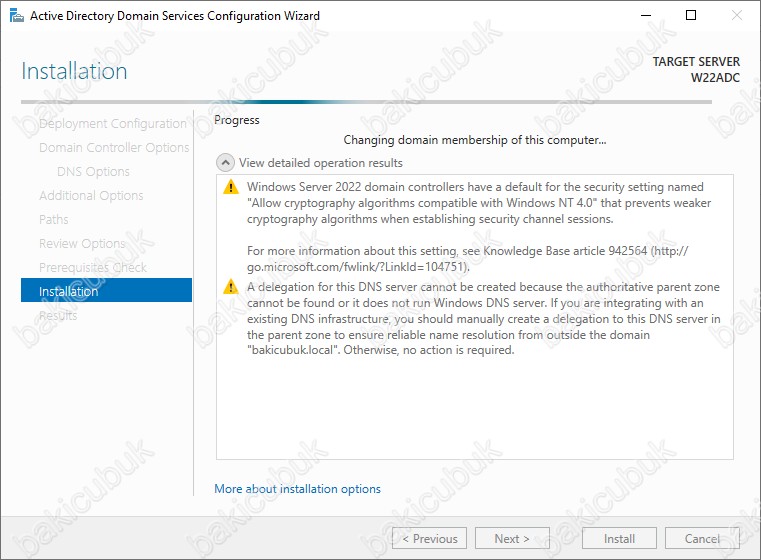The height and width of the screenshot is (560, 761).
Task: Click the Next button
Action: [512, 538]
